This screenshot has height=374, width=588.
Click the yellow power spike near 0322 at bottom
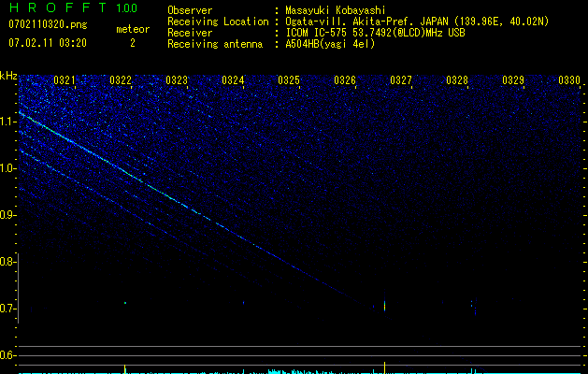(x=125, y=368)
